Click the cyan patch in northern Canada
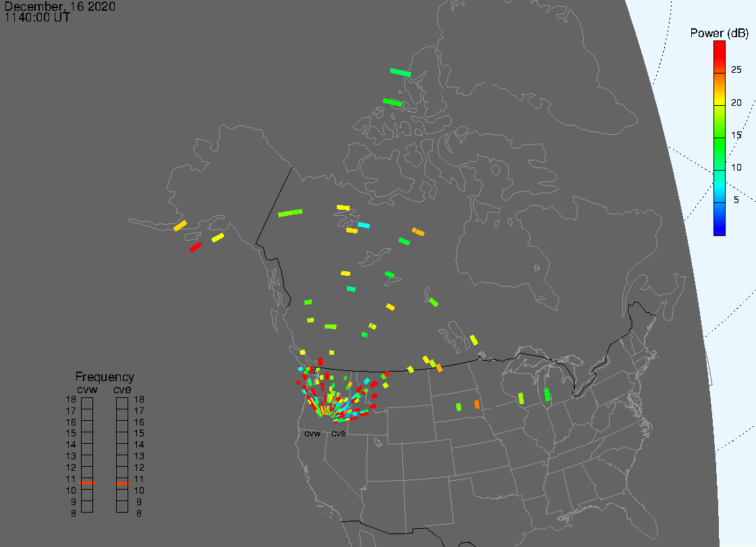Viewport: 756px width, 547px height. click(364, 225)
